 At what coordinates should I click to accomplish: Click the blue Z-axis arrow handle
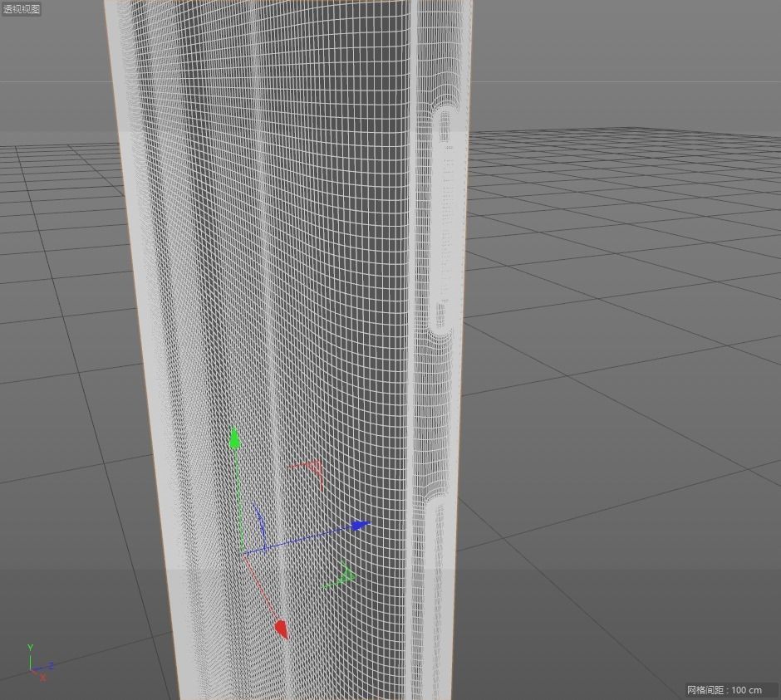click(361, 526)
